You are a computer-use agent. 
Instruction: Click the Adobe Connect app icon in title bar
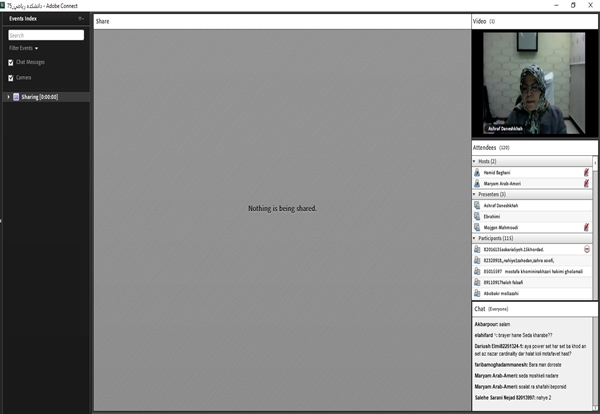[x=5, y=5]
